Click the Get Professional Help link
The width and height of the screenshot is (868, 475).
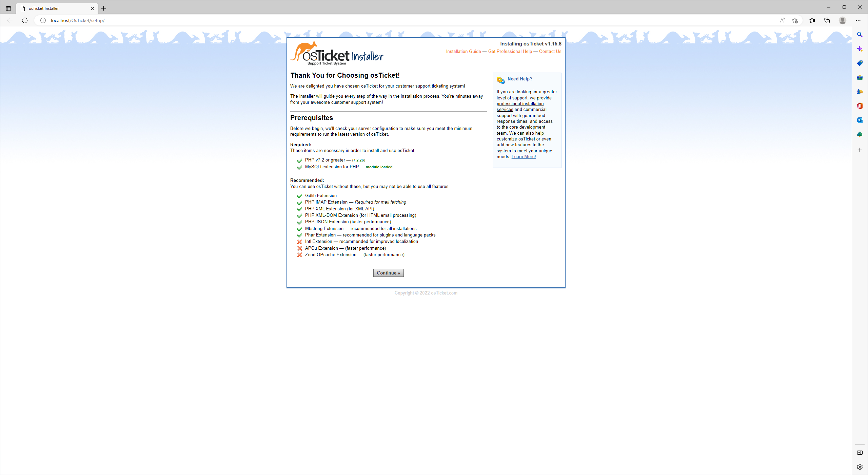pos(510,52)
